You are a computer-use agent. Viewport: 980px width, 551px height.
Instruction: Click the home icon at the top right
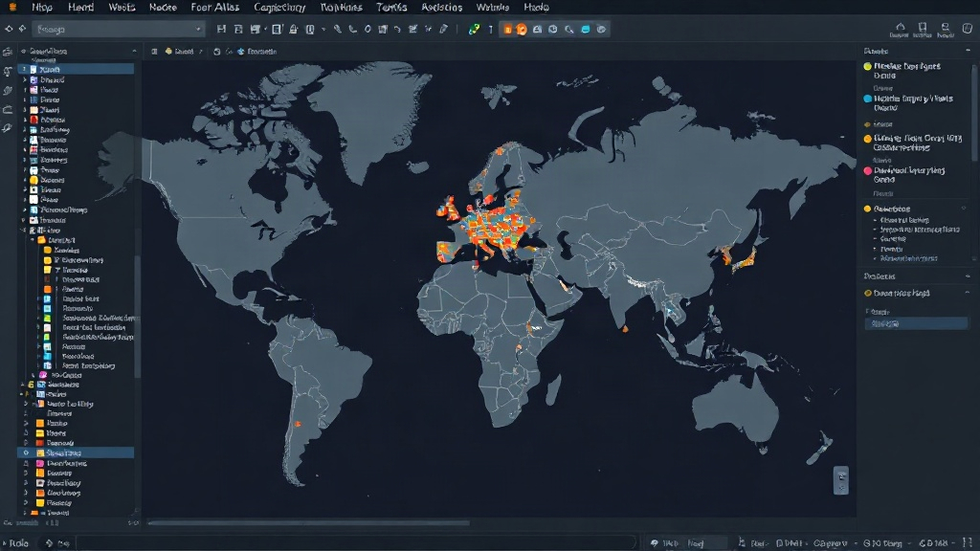(900, 29)
